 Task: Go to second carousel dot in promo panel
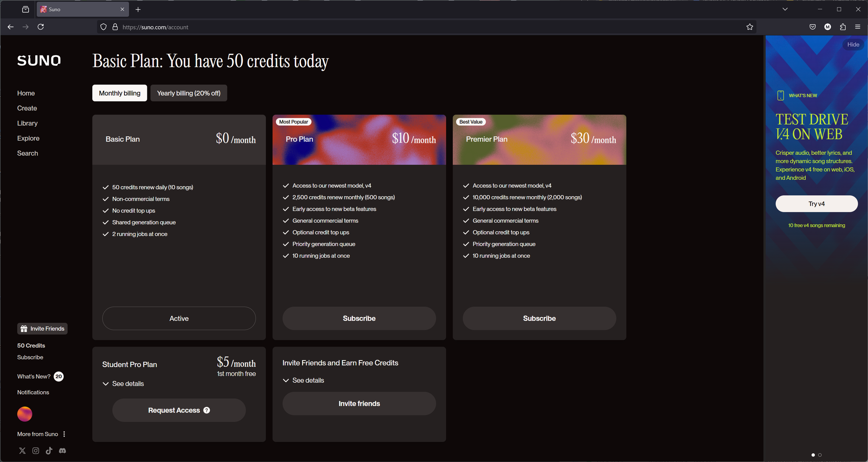tap(820, 455)
